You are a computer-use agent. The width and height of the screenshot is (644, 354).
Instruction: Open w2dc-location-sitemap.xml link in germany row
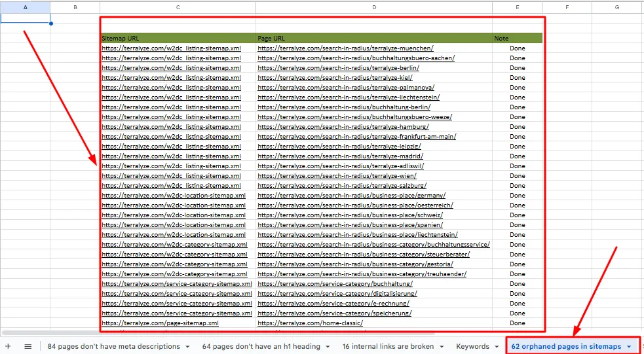(174, 196)
